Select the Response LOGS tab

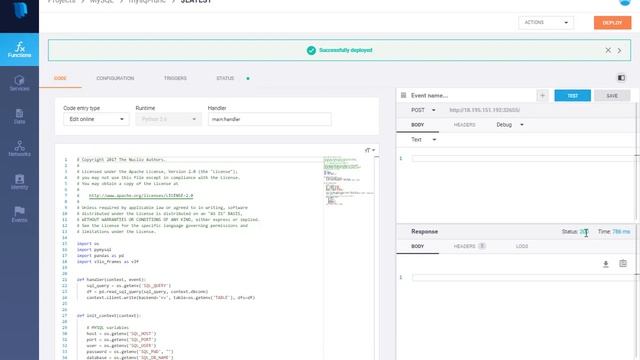pyautogui.click(x=522, y=247)
